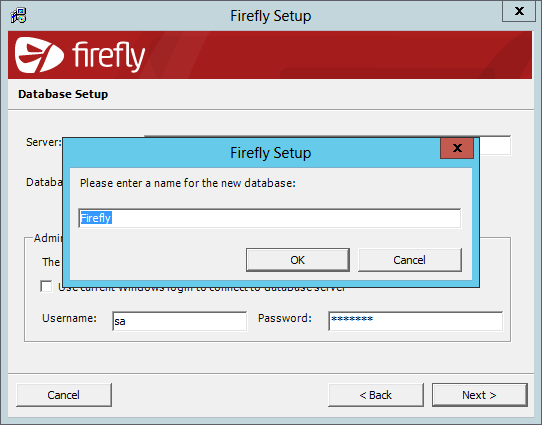Click the installer icon in the title bar
The width and height of the screenshot is (542, 425).
point(18,15)
